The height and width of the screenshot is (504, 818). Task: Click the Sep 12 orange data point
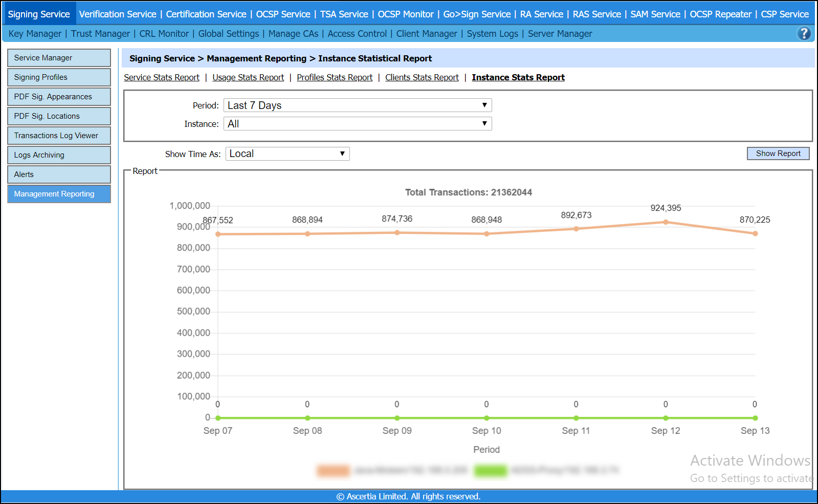point(666,222)
